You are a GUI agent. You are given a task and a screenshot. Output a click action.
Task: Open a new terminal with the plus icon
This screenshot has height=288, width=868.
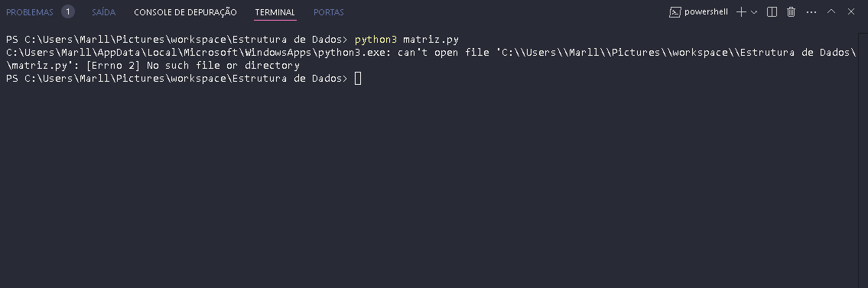click(x=741, y=12)
